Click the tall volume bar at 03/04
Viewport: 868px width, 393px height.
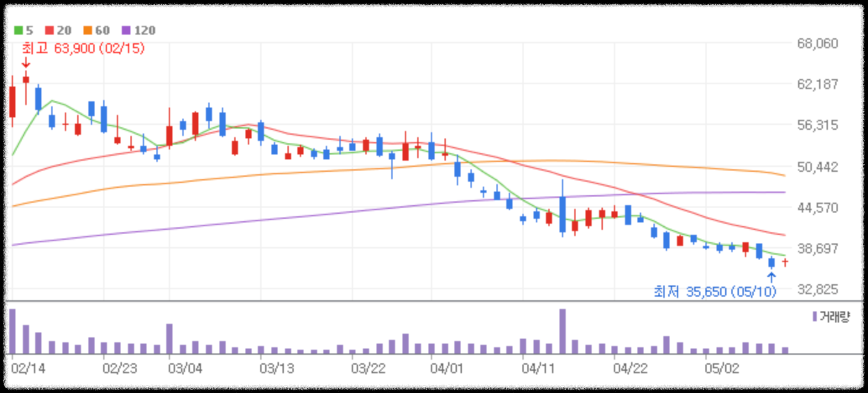click(169, 339)
